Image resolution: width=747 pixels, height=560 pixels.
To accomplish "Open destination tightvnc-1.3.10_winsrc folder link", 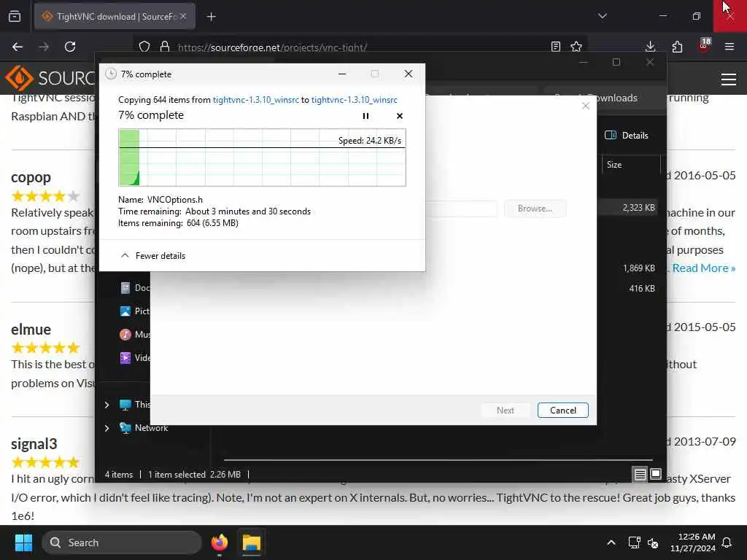I will 354,99.
